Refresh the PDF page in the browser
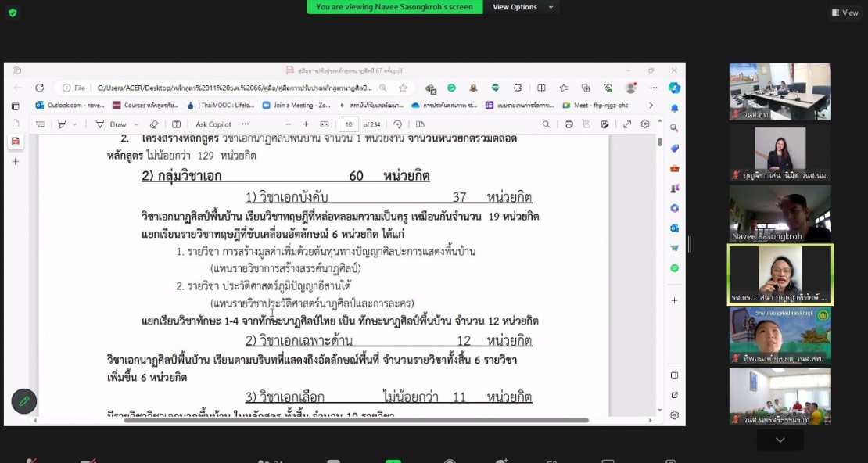Viewport: 868px width, 463px height. [x=39, y=88]
